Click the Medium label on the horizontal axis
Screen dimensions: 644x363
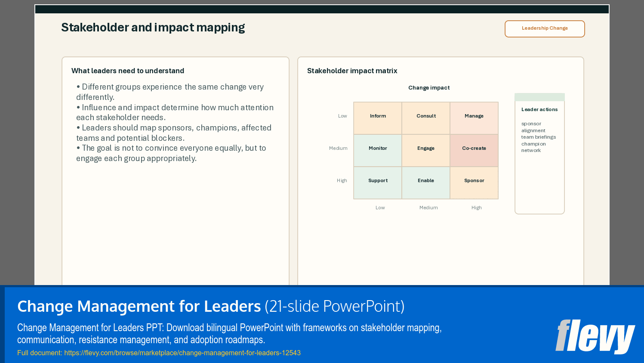pyautogui.click(x=428, y=208)
